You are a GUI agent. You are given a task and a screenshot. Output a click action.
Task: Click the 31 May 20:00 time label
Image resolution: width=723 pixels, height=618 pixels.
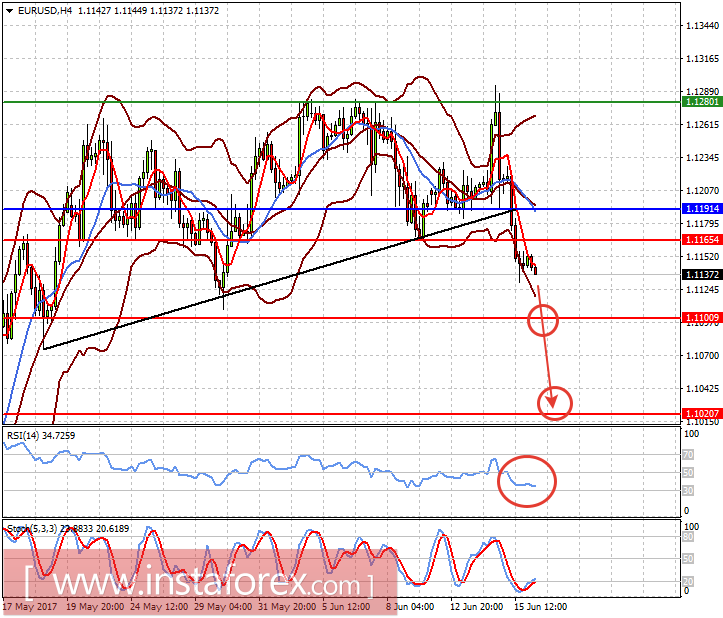pyautogui.click(x=287, y=606)
